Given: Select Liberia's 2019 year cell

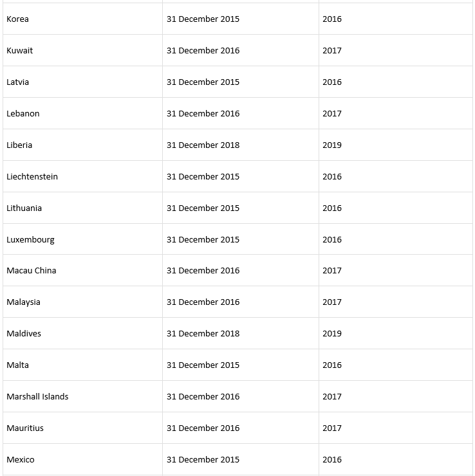Looking at the screenshot, I should (396, 145).
